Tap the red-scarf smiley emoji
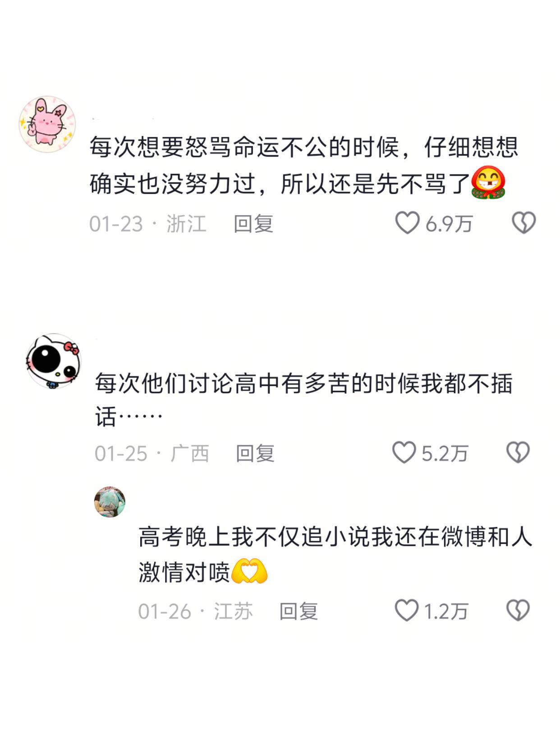This screenshot has width=560, height=747. point(488,183)
